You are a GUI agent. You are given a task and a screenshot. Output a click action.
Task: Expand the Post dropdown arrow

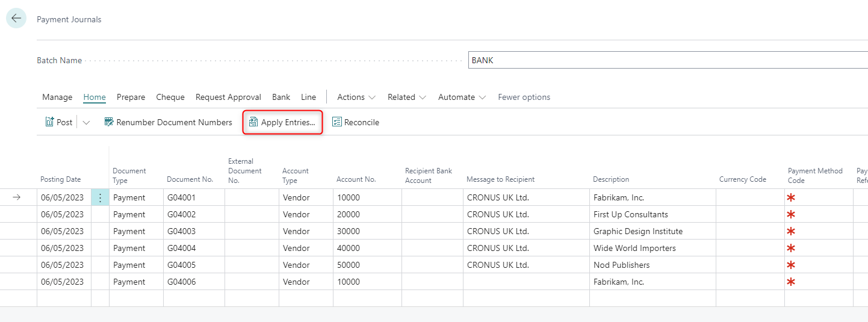[x=86, y=122]
